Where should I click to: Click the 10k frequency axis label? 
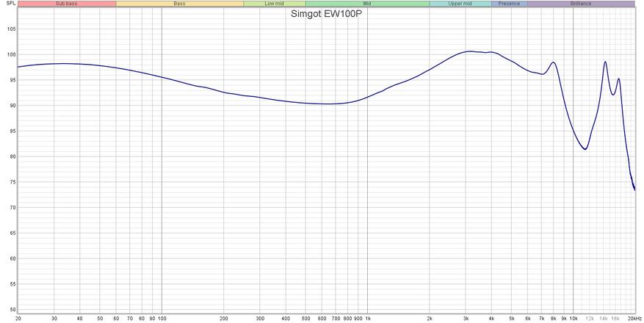pos(574,319)
